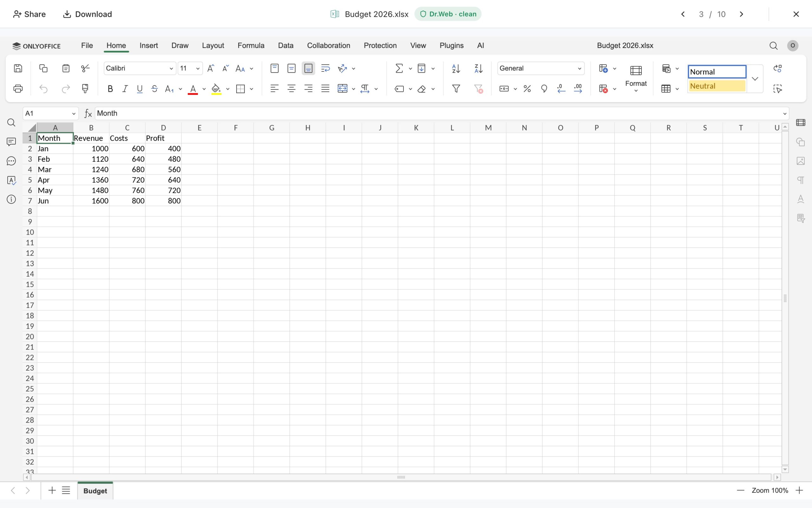The image size is (812, 508).
Task: Click the Download button
Action: click(x=88, y=14)
